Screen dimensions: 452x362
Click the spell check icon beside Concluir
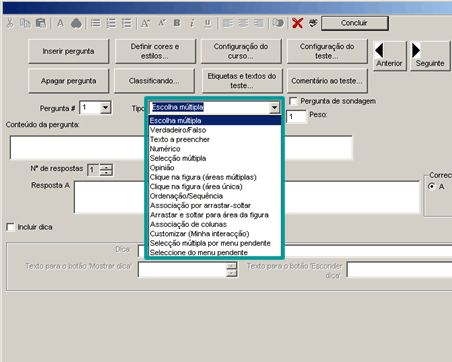point(313,23)
